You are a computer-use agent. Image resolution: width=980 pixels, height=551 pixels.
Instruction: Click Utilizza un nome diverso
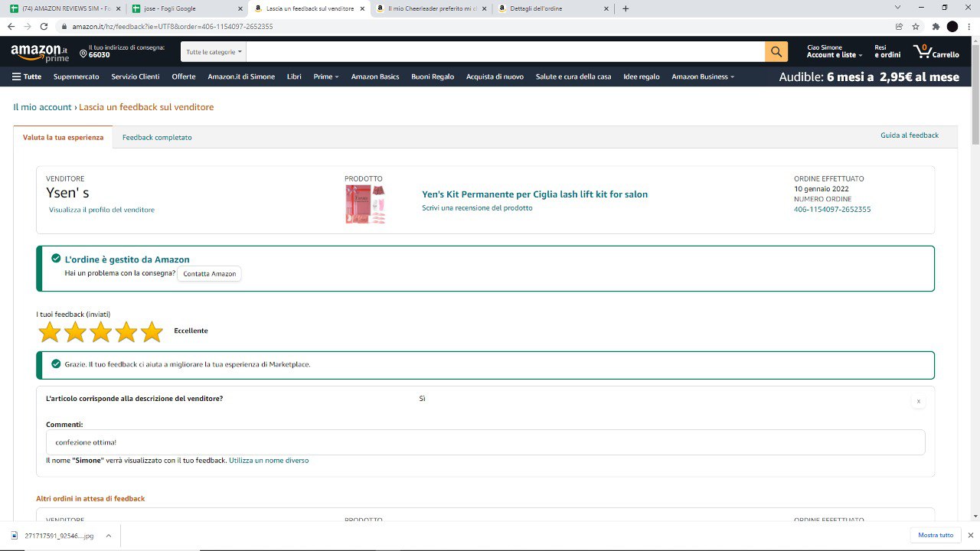click(x=269, y=461)
